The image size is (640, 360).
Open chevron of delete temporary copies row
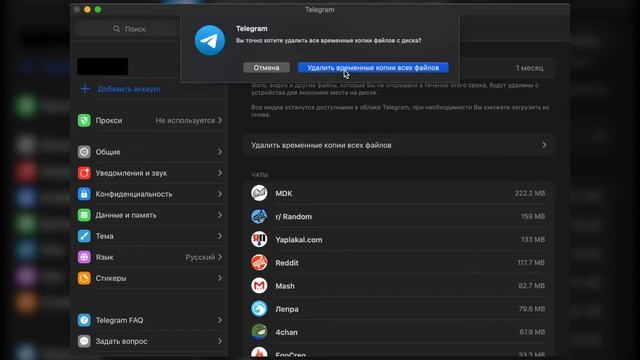(x=544, y=145)
